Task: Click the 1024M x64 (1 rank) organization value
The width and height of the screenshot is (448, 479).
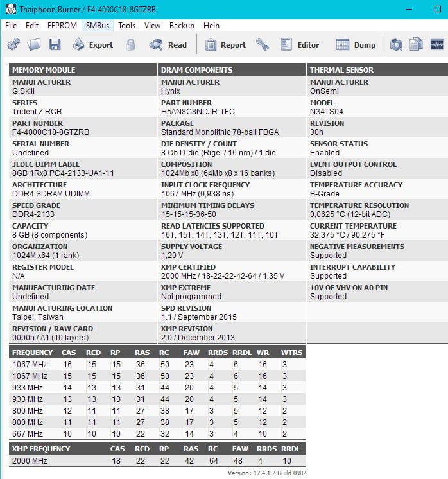Action: (46, 255)
